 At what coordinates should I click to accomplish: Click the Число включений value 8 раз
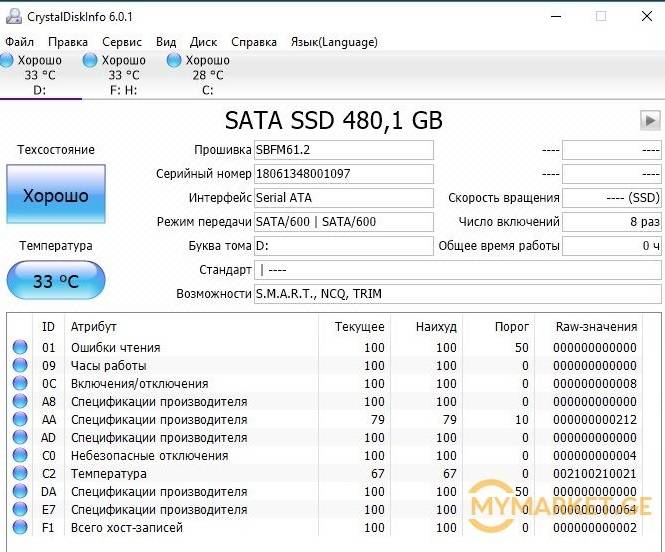click(612, 222)
